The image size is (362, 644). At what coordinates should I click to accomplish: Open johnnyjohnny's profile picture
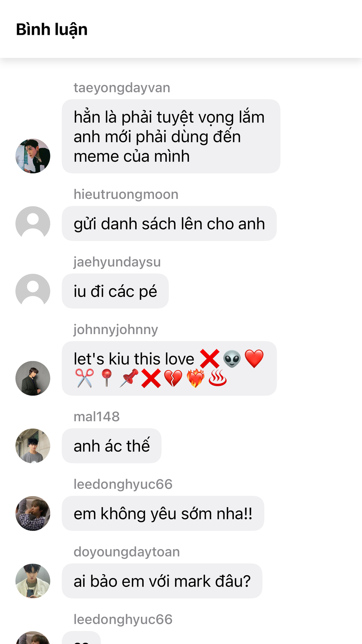pos(33,378)
